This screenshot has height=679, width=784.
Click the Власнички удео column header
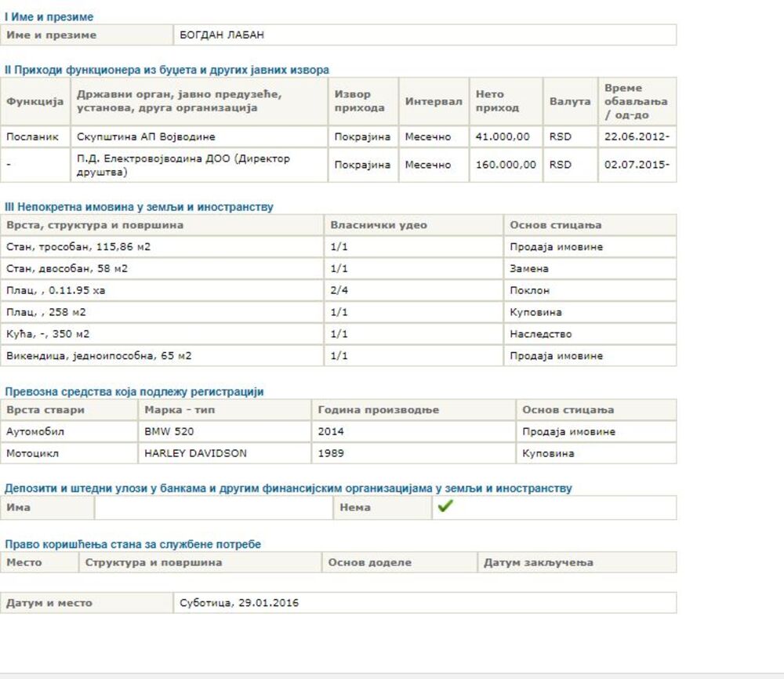(379, 225)
